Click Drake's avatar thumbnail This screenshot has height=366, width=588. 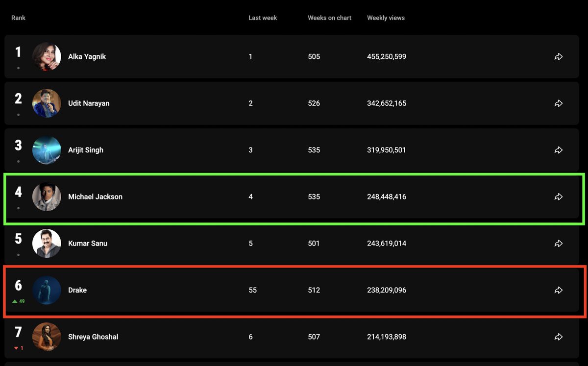(x=47, y=290)
